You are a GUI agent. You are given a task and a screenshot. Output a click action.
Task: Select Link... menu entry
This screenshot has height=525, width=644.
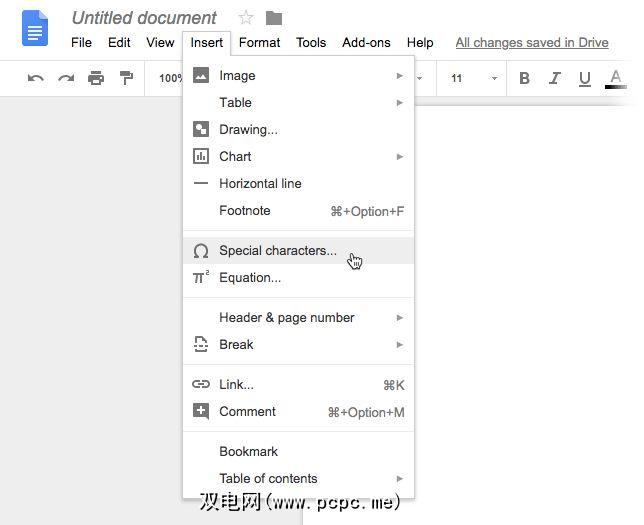(x=299, y=385)
